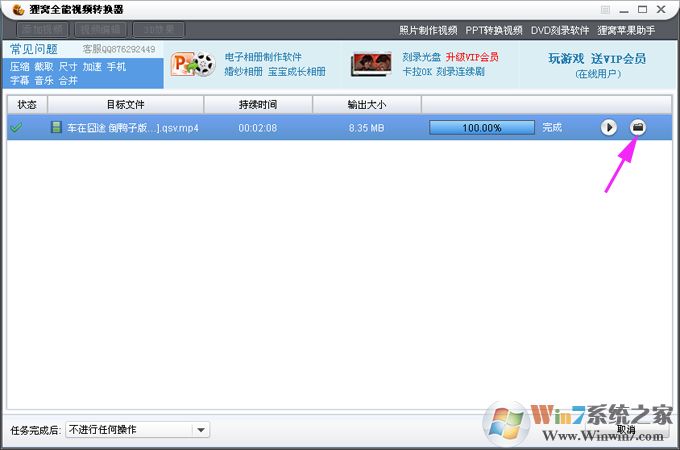Image resolution: width=680 pixels, height=450 pixels.
Task: Click the 合并 help link
Action: [68, 80]
